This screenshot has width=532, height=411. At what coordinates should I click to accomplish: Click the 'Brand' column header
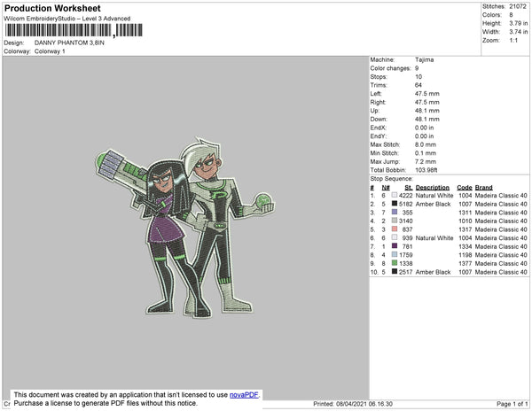(484, 188)
